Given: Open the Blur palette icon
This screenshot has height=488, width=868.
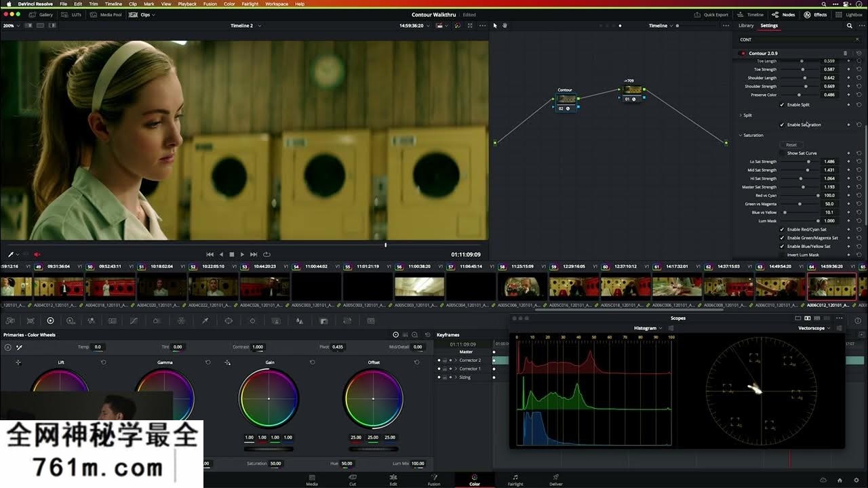Looking at the screenshot, I should tap(300, 321).
